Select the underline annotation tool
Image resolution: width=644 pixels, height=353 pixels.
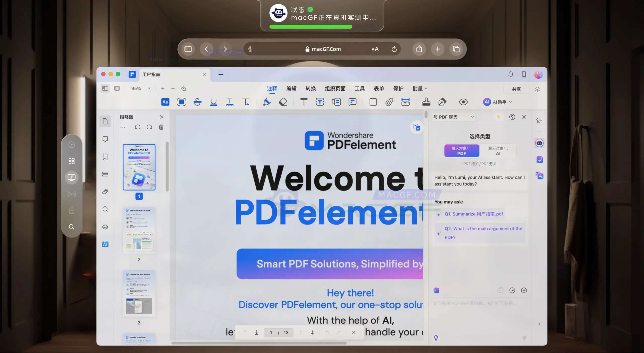pyautogui.click(x=214, y=102)
